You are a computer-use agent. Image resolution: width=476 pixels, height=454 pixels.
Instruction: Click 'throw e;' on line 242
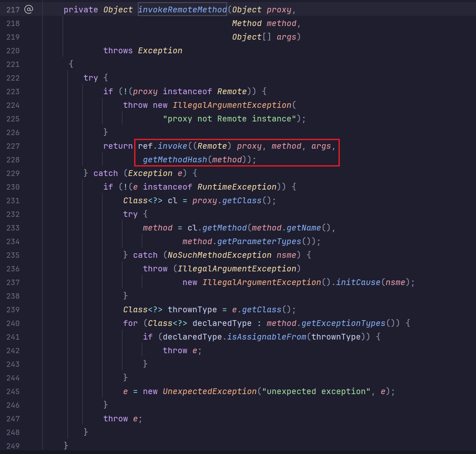pyautogui.click(x=182, y=350)
